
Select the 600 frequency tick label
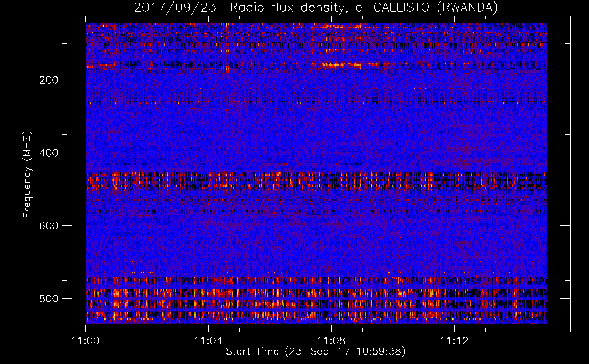[49, 226]
